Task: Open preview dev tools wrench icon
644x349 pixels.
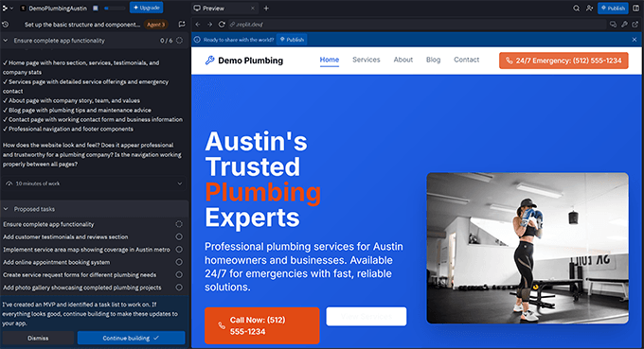Action: (624, 25)
